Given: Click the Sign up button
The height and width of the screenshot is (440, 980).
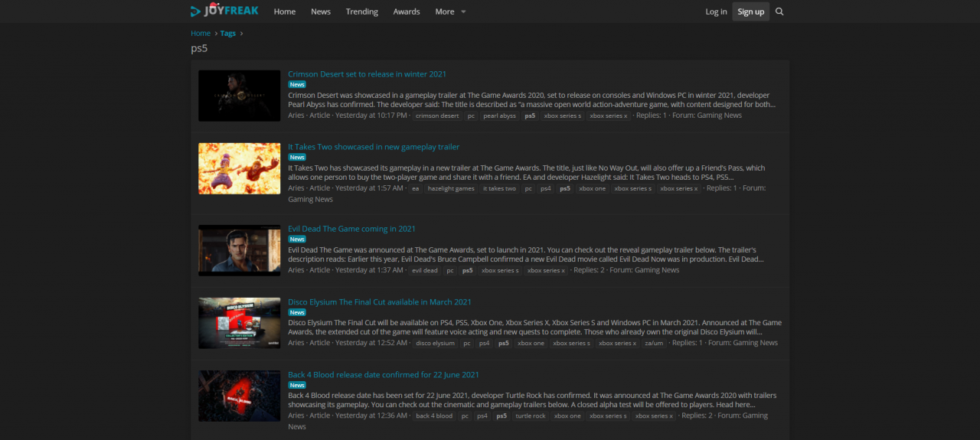Looking at the screenshot, I should click(x=751, y=11).
